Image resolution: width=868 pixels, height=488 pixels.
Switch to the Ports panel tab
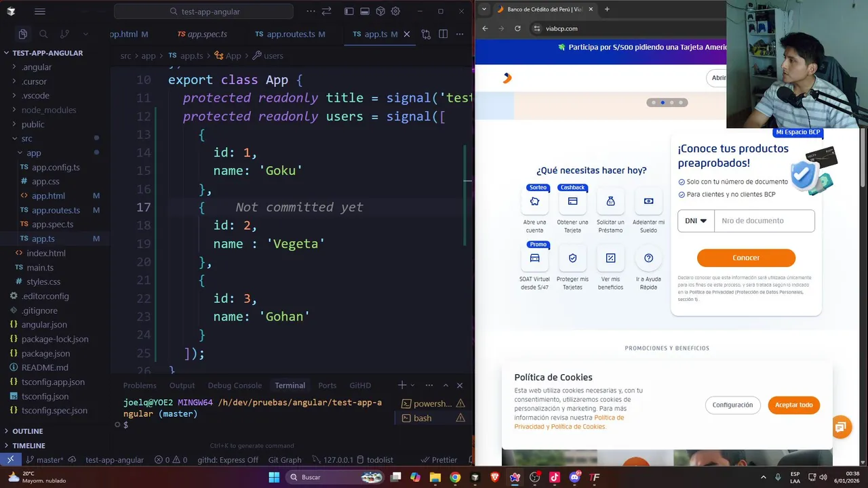click(327, 385)
